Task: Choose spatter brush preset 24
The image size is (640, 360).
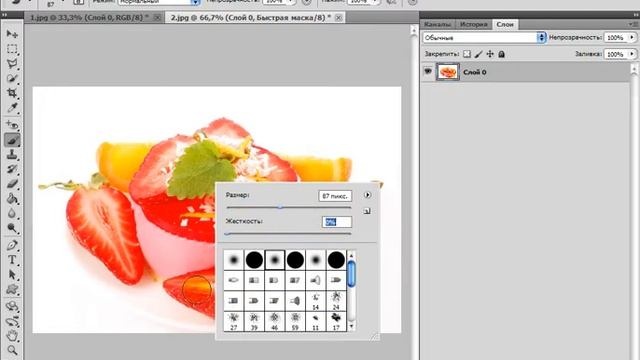Action: [336, 301]
